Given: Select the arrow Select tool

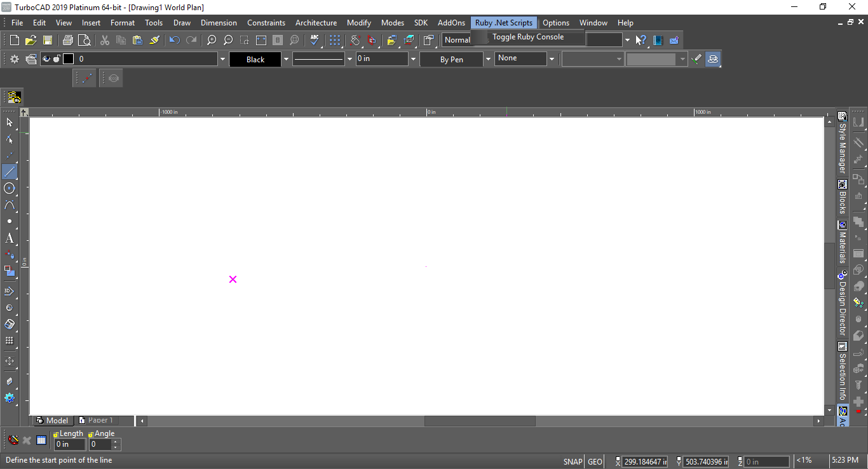Looking at the screenshot, I should pyautogui.click(x=10, y=122).
